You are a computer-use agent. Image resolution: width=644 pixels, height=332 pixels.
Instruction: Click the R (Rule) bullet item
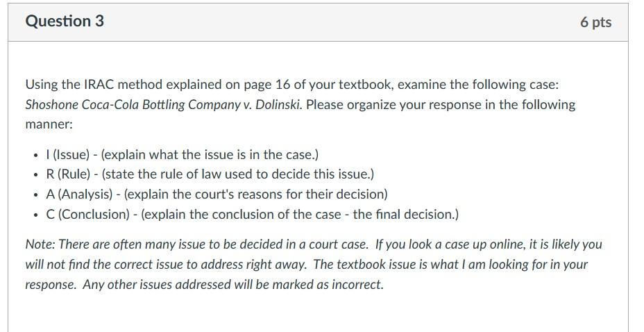210,174
